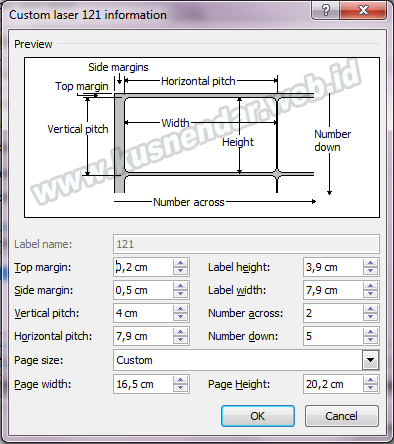Screen dimensions: 394x444
Task: Confirm settings with OK button
Action: [x=258, y=416]
